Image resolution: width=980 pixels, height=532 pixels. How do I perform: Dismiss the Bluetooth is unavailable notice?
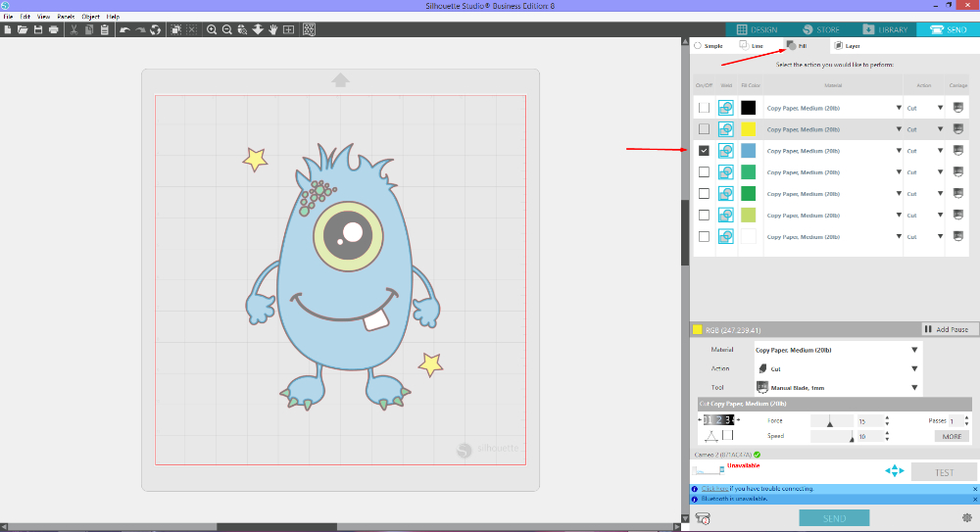tap(974, 499)
